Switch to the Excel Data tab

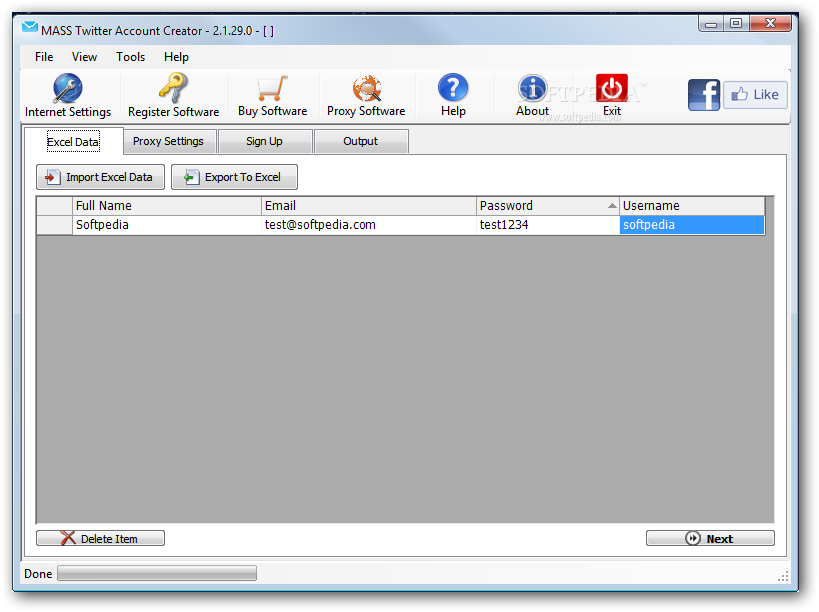click(73, 142)
